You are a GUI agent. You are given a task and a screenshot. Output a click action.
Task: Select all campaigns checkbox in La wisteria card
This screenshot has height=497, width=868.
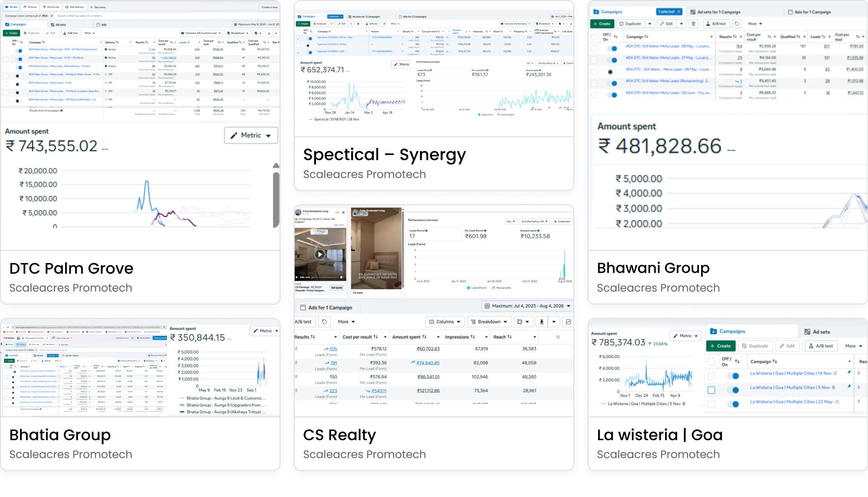pos(711,361)
